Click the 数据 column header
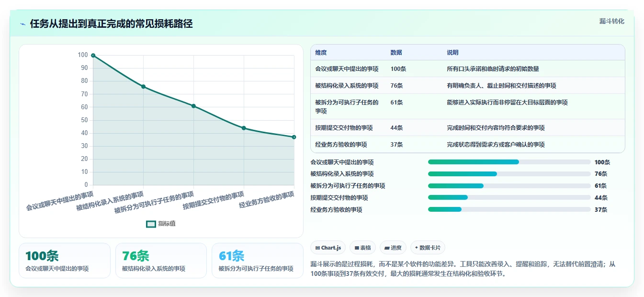This screenshot has height=297, width=644. (396, 52)
